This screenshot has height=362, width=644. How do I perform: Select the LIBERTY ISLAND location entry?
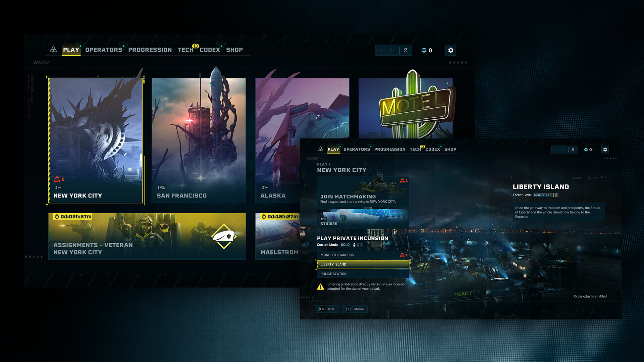[x=363, y=264]
